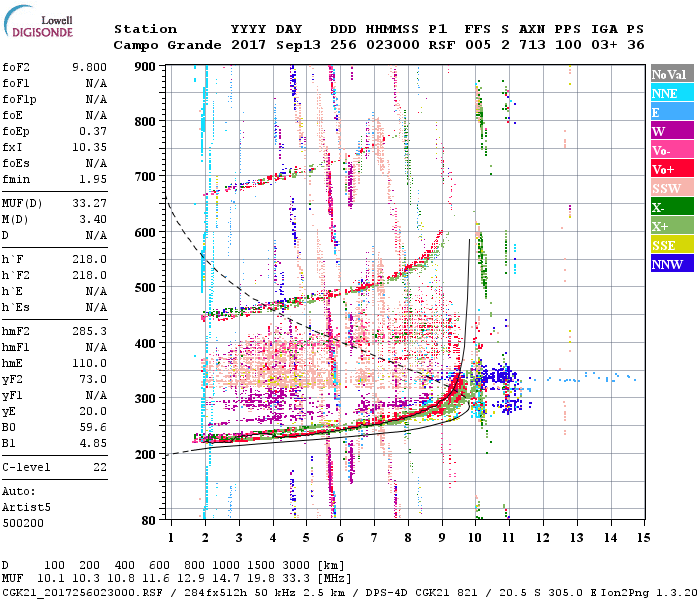Click the B0 value 59.6
This screenshot has width=700, height=600.
(x=93, y=427)
